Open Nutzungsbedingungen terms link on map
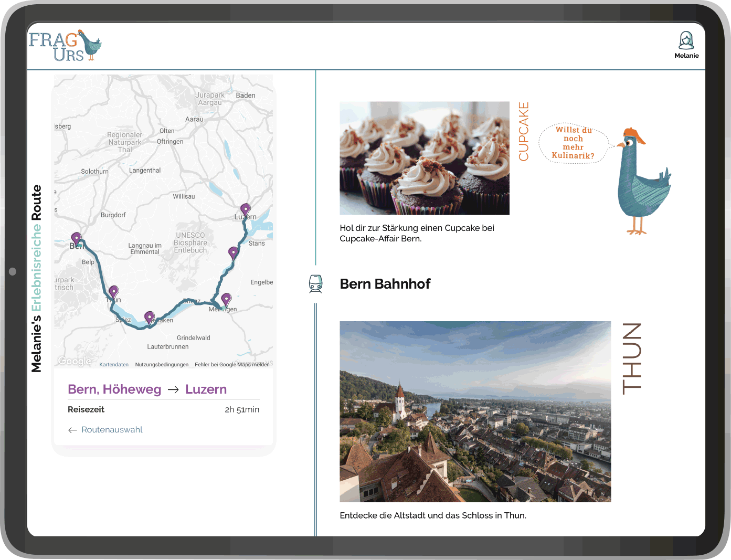731x560 pixels. coord(162,365)
